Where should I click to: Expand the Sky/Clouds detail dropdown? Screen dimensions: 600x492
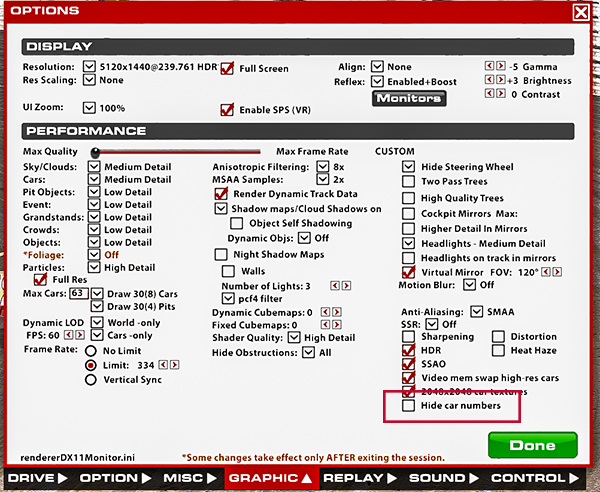click(94, 166)
